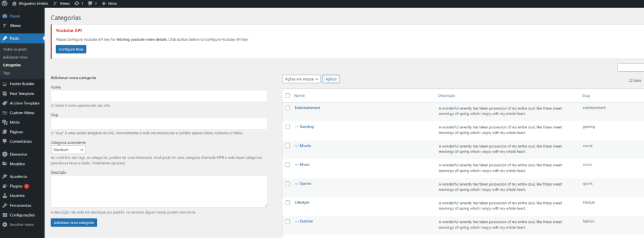The width and height of the screenshot is (644, 238).
Task: Click the Posts pin icon in sidebar
Action: pos(4,38)
